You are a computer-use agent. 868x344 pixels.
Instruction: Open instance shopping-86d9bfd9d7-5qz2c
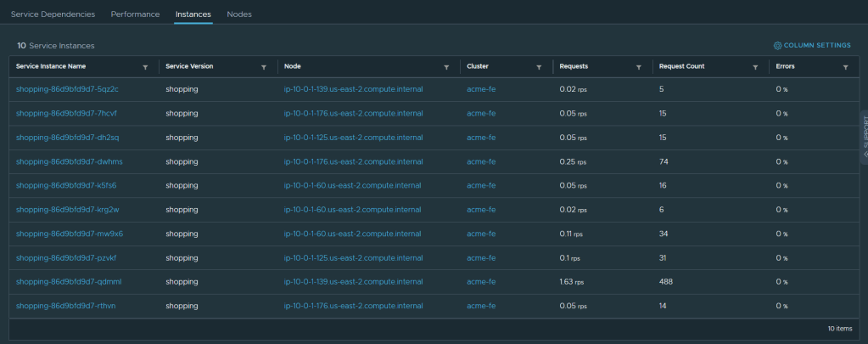click(67, 89)
